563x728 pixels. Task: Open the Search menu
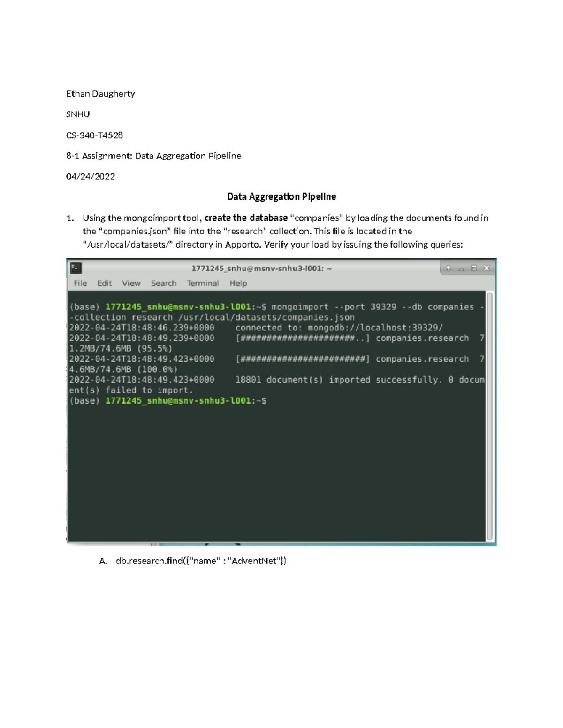click(163, 283)
